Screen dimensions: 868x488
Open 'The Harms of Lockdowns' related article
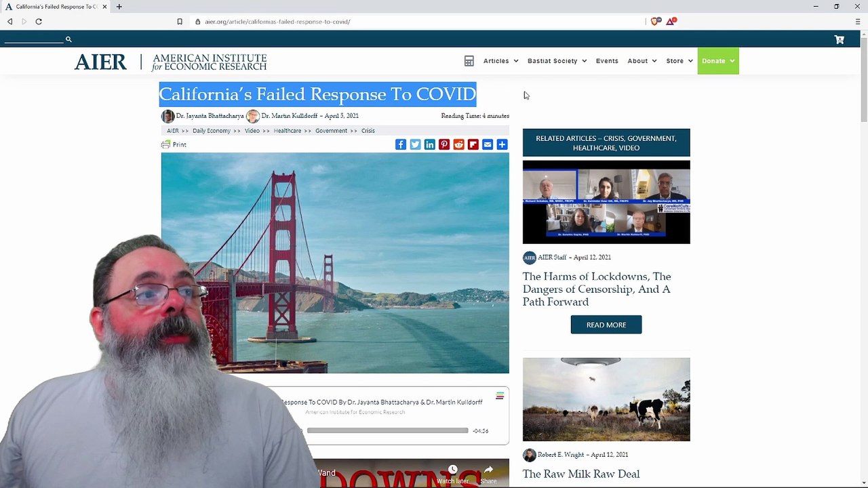tap(597, 289)
